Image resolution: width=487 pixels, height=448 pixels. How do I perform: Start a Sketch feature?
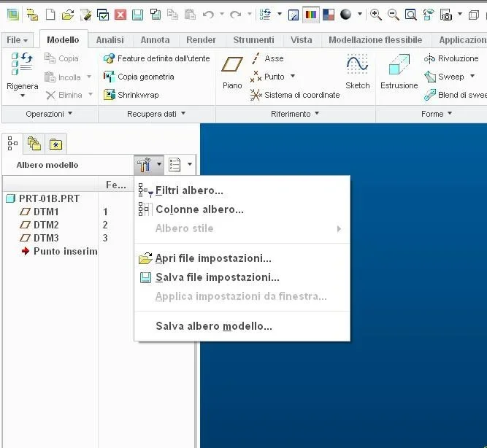click(x=358, y=72)
